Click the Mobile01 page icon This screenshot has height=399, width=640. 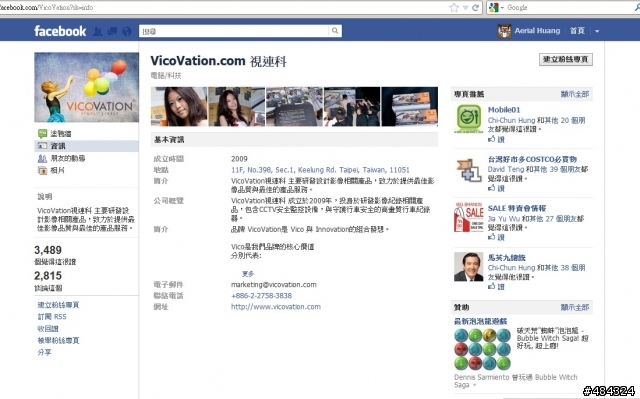[469, 119]
